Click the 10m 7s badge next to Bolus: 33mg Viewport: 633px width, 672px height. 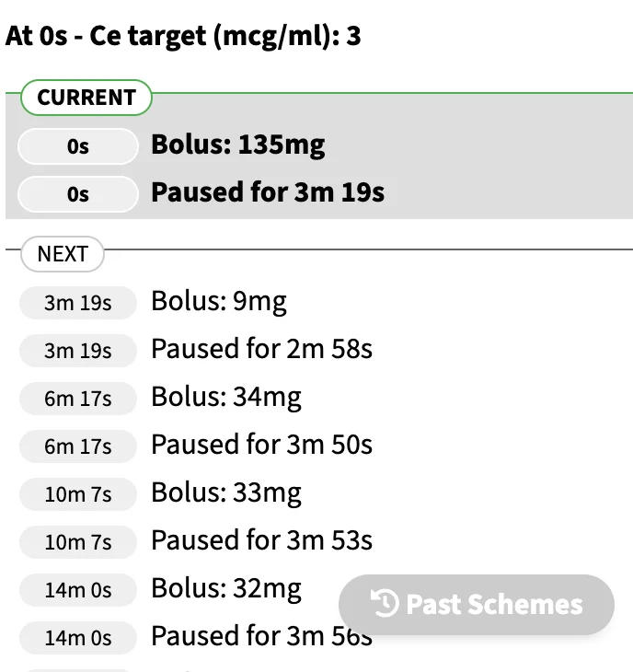[x=78, y=494]
